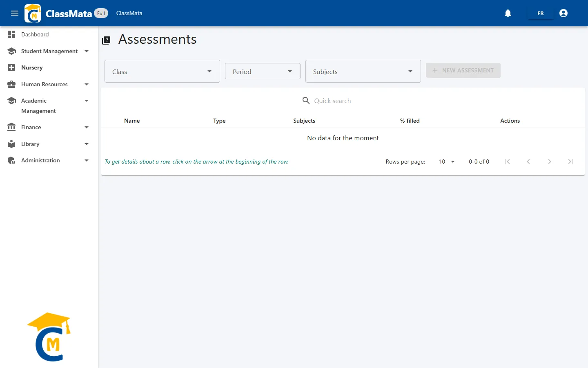Click the 'Rows per page:' label

(405, 162)
